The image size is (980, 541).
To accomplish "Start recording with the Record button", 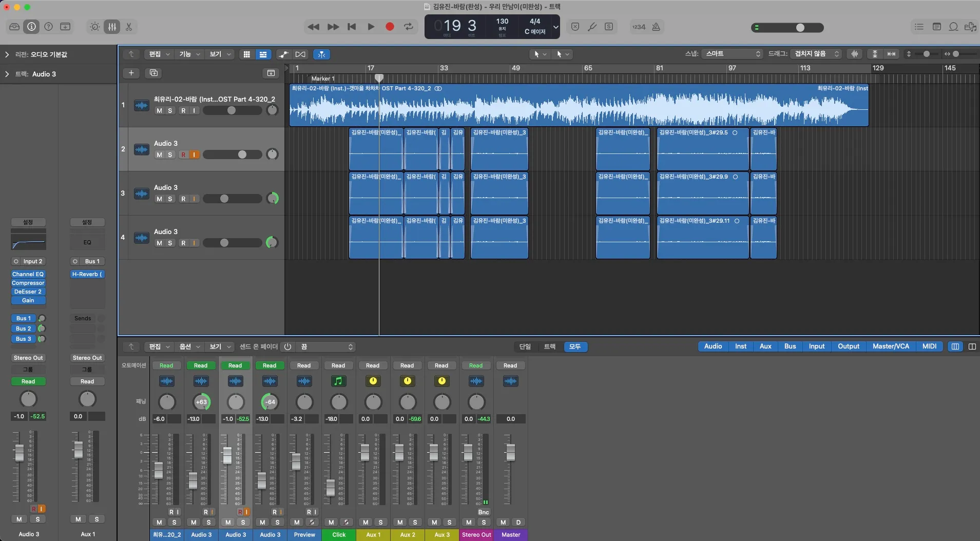I will tap(390, 27).
